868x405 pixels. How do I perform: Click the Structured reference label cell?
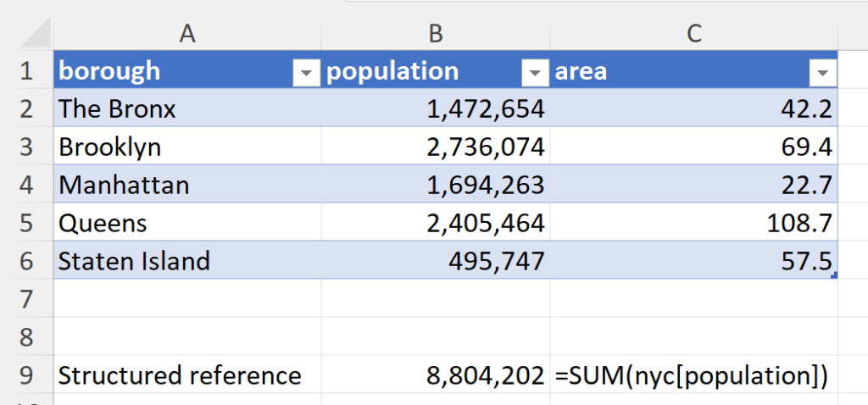tap(186, 375)
